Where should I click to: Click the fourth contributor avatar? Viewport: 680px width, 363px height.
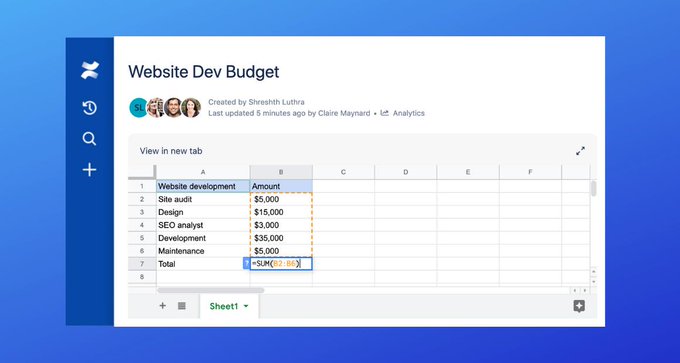191,108
